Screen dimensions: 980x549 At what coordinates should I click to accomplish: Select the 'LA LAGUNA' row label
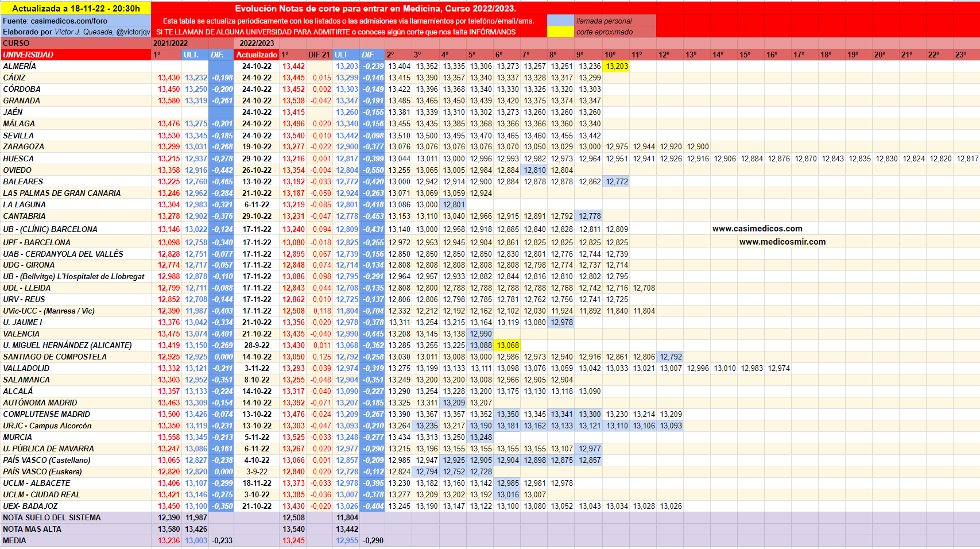76,204
